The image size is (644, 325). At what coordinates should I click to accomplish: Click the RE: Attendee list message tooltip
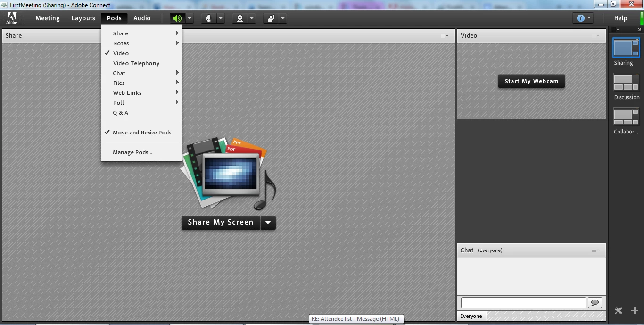[x=356, y=319]
